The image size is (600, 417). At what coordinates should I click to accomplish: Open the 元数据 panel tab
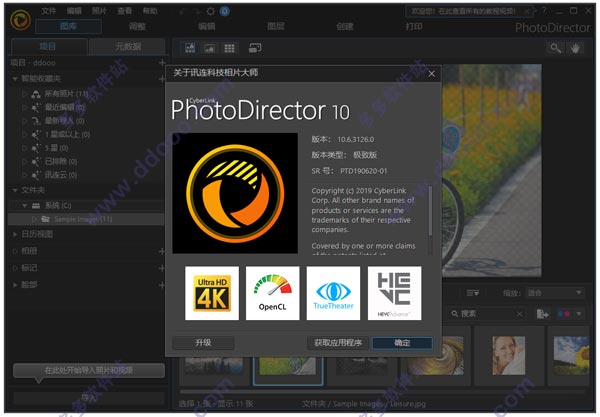click(128, 47)
